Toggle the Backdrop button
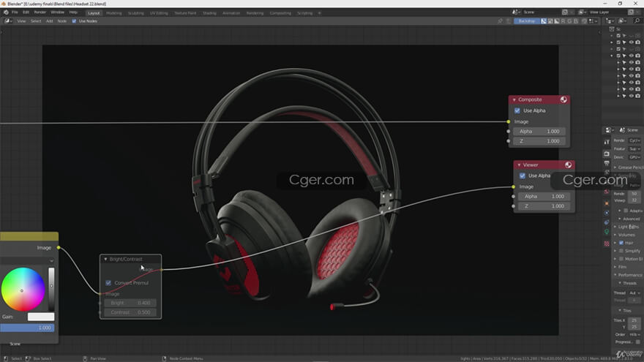The height and width of the screenshot is (362, 644). point(526,21)
